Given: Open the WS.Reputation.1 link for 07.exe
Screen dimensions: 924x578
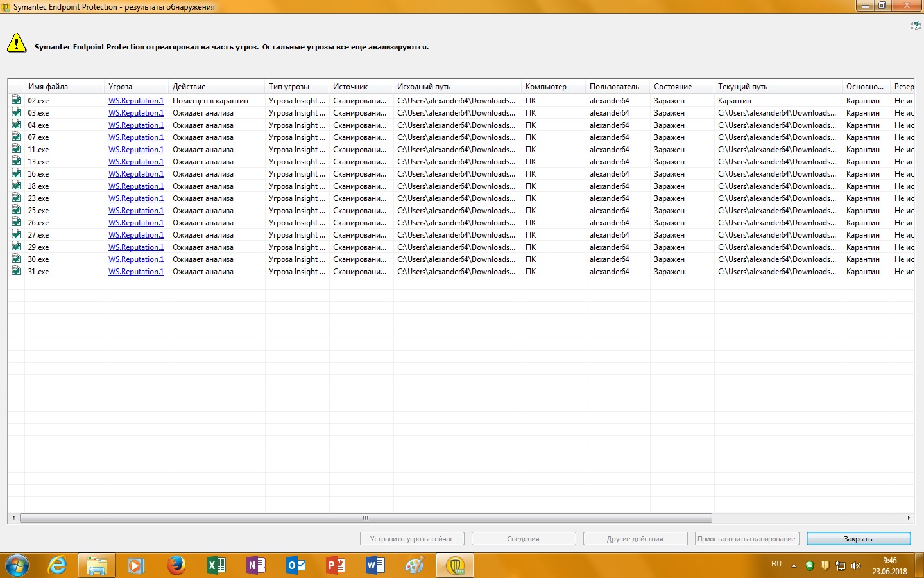Looking at the screenshot, I should point(136,137).
